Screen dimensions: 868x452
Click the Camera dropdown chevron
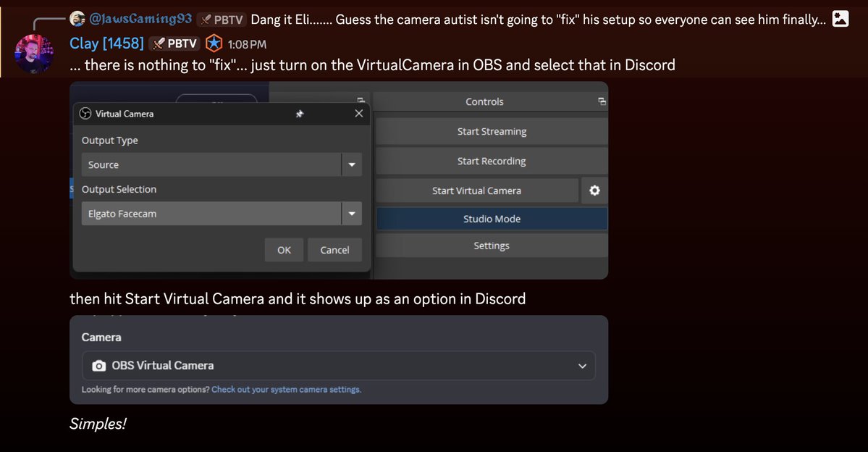[582, 366]
